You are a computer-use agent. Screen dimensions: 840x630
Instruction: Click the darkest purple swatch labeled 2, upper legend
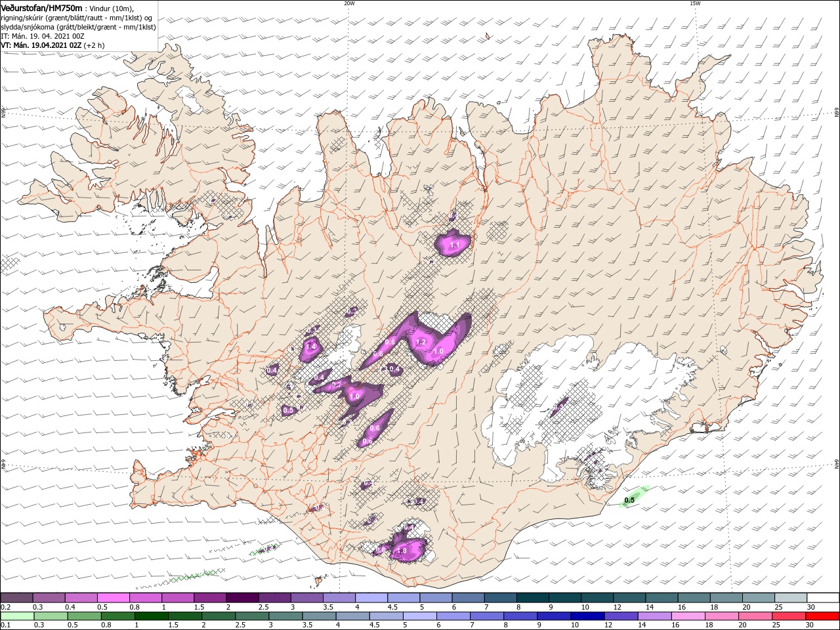coord(242,598)
